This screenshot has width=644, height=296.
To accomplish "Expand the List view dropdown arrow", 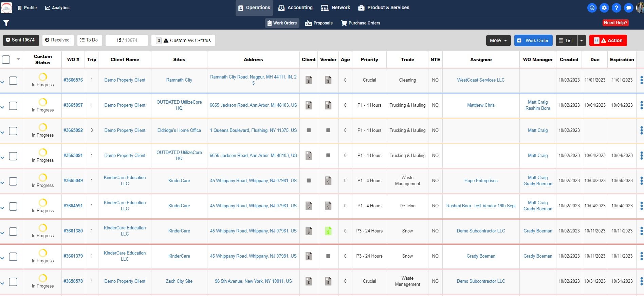I will 581,40.
